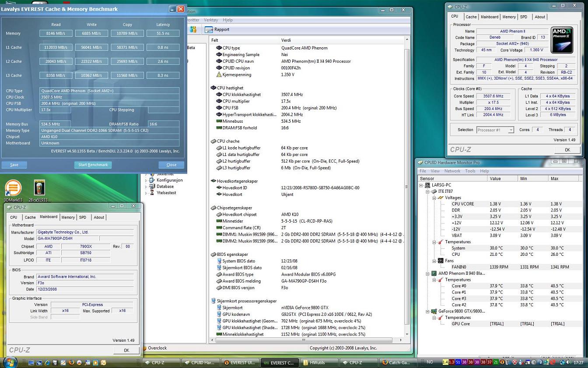Open the 28ca51933 desktop image icon
Viewport: 588px width, 368px height.
39,188
